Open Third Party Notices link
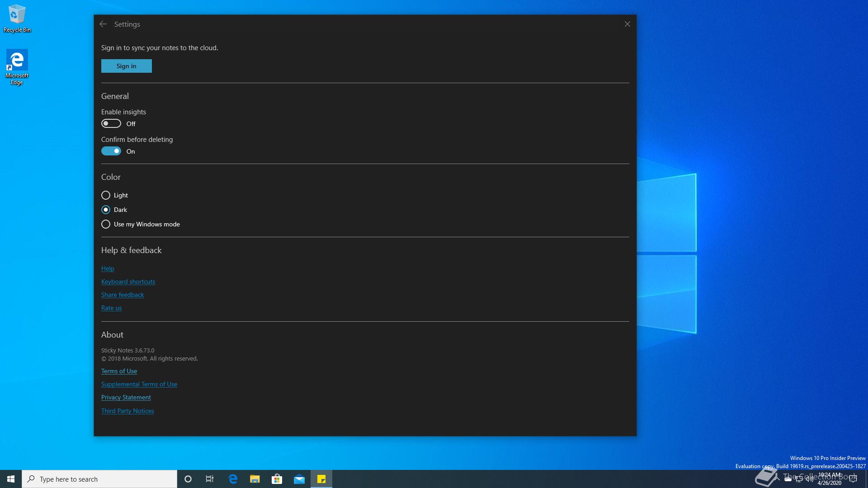 [x=127, y=411]
